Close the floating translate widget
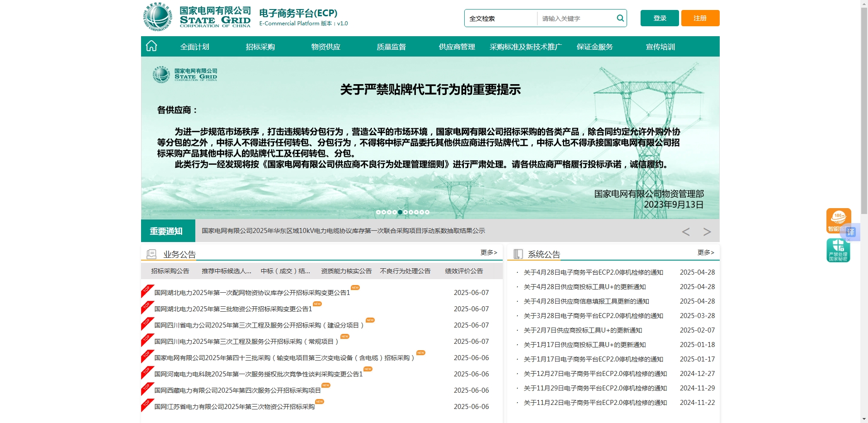868x423 pixels. tap(849, 240)
